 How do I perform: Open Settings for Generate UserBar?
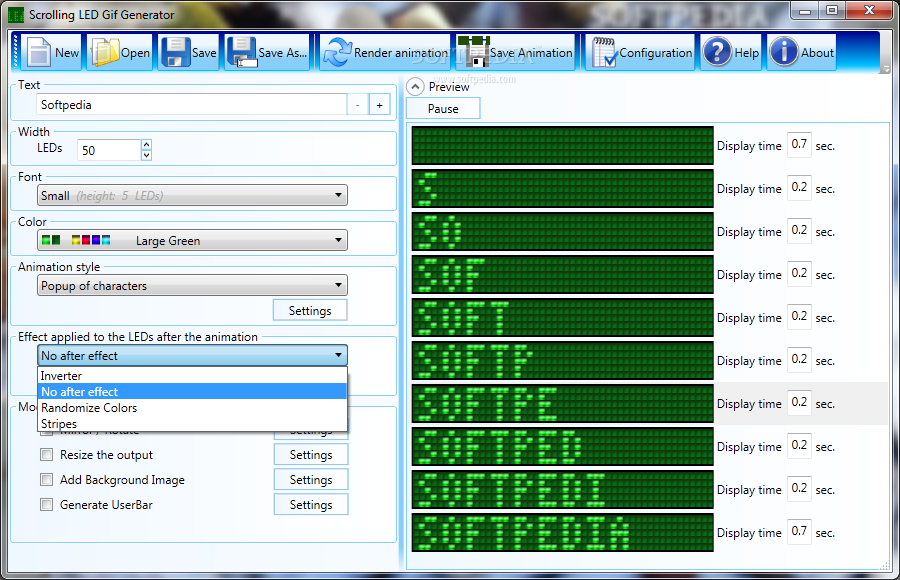tap(311, 505)
